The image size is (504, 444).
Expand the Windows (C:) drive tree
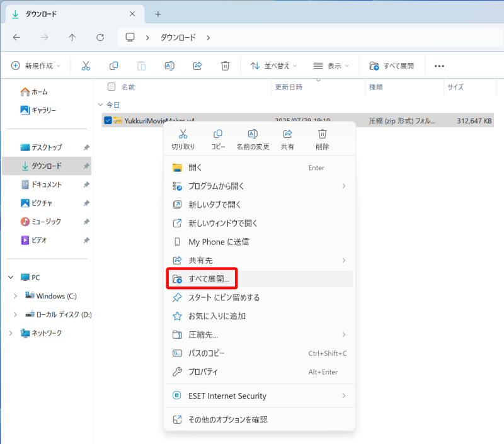pyautogui.click(x=16, y=296)
